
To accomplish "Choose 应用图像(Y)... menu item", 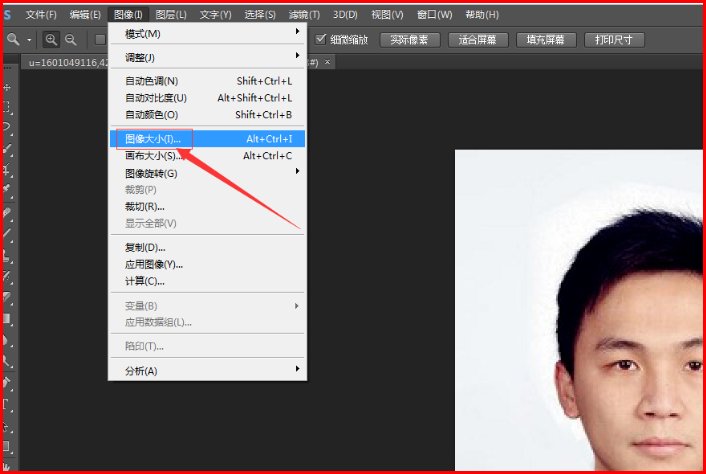I will (208, 264).
